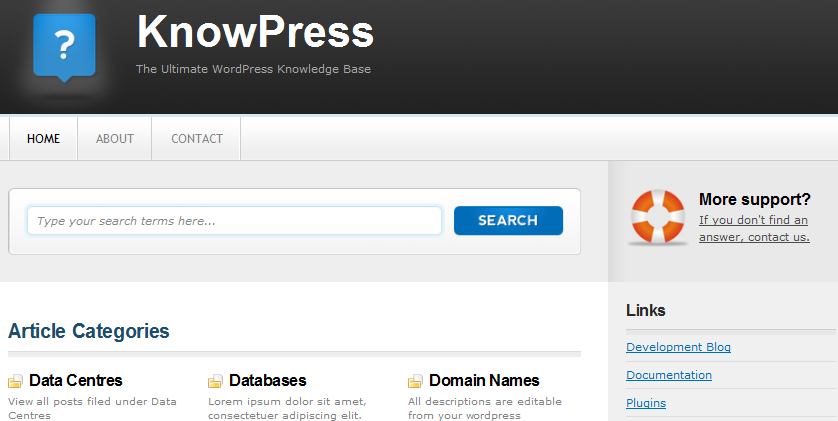
Task: Click the folder icon beside Data Centres
Action: pyautogui.click(x=15, y=381)
